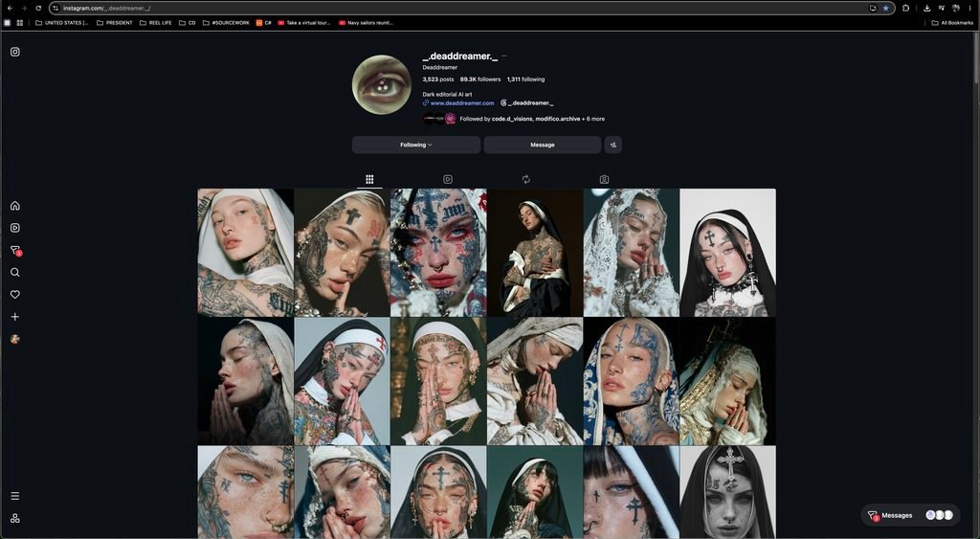This screenshot has height=539, width=980.
Task: View the 1,311 following list
Action: tap(525, 79)
